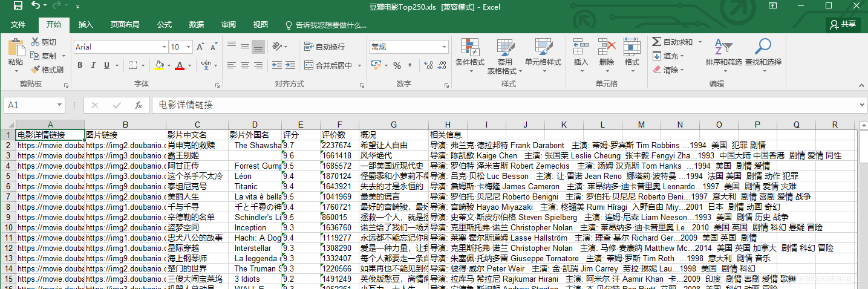
Task: Switch to the Insert (插入) ribbon tab
Action: 86,25
